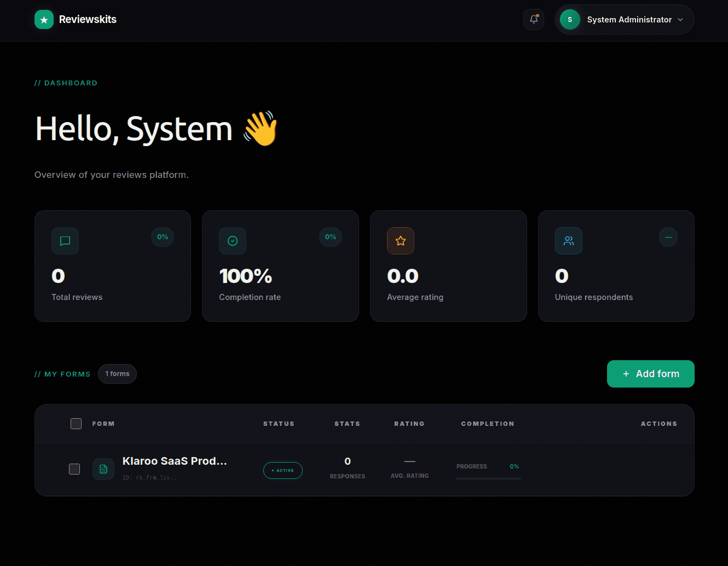This screenshot has width=728, height=566.
Task: Click the COMPLETION column header
Action: point(488,424)
